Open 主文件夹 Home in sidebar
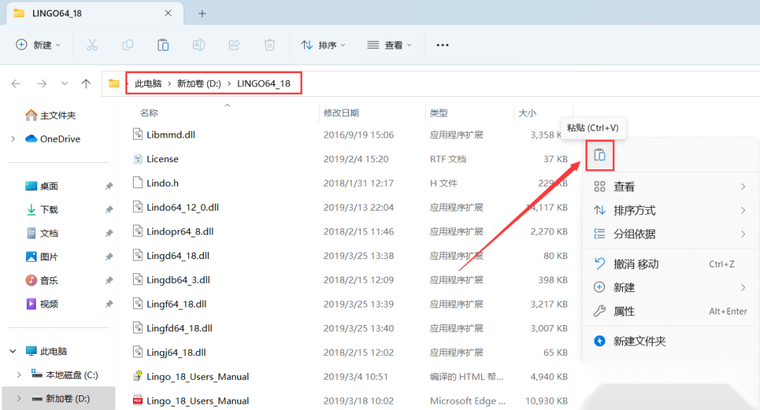The width and height of the screenshot is (760, 410). pos(51,115)
